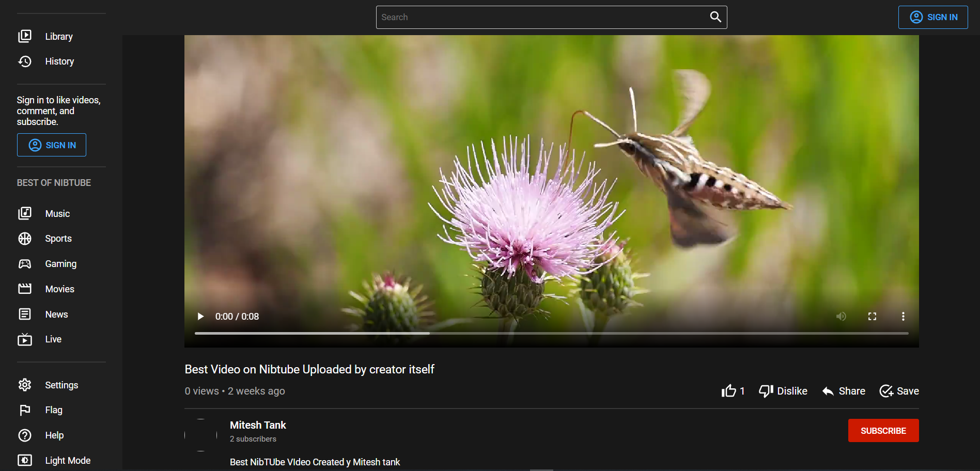Click SIGN IN button at top right
Image resolution: width=980 pixels, height=471 pixels.
tap(933, 17)
